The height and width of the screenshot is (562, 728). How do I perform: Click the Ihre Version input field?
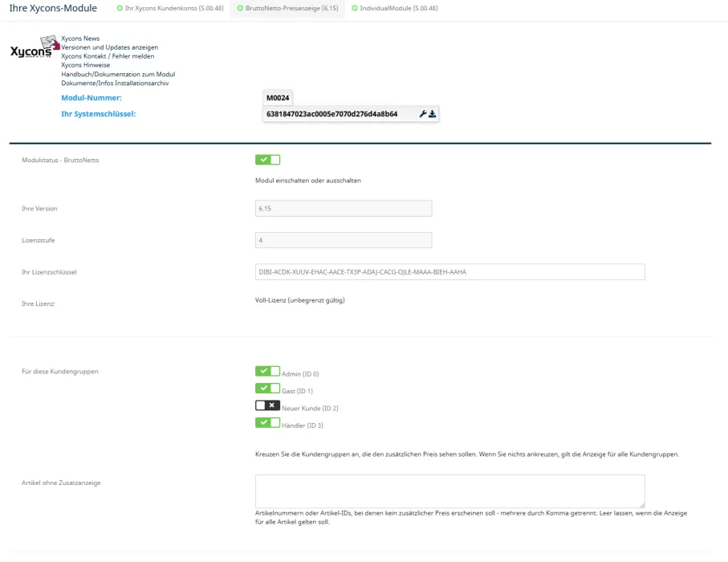344,209
